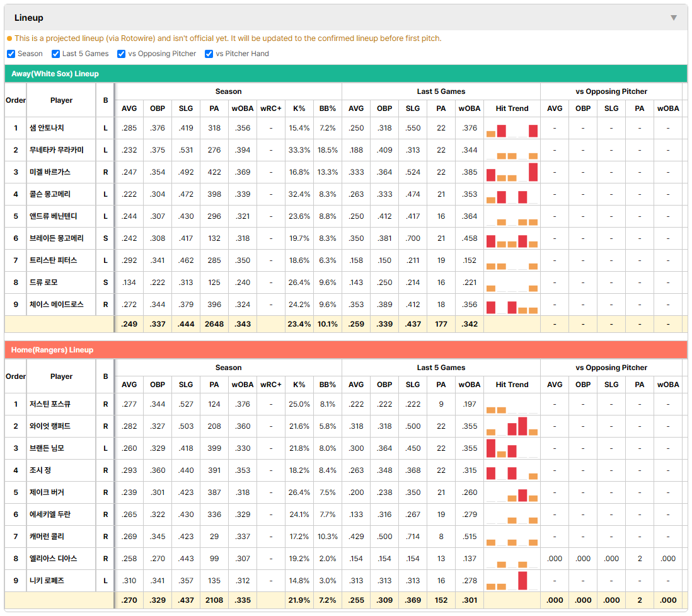This screenshot has height=616, width=692.
Task: Toggle vs Pitcher Hand checkbox
Action: pyautogui.click(x=209, y=54)
